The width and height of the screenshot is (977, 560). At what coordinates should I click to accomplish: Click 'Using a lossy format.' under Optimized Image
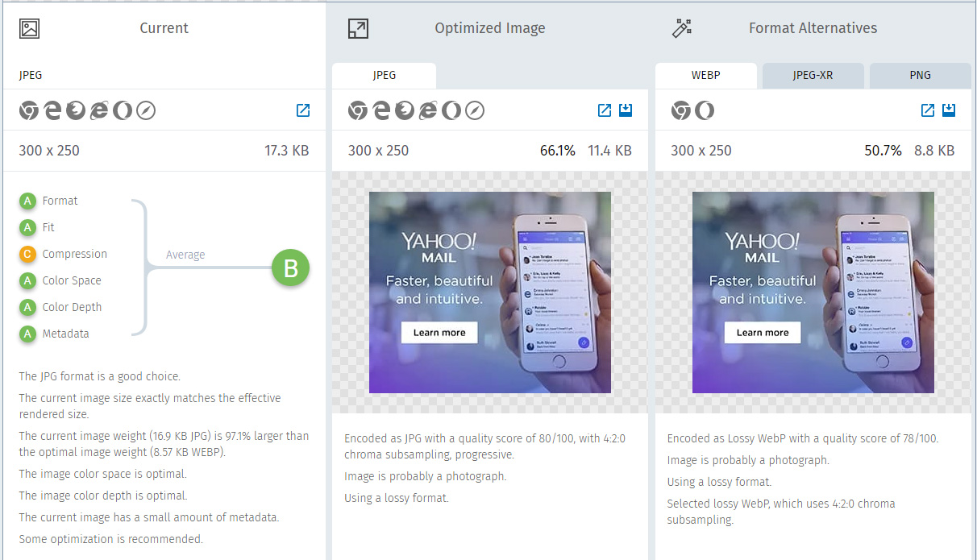[x=397, y=498]
